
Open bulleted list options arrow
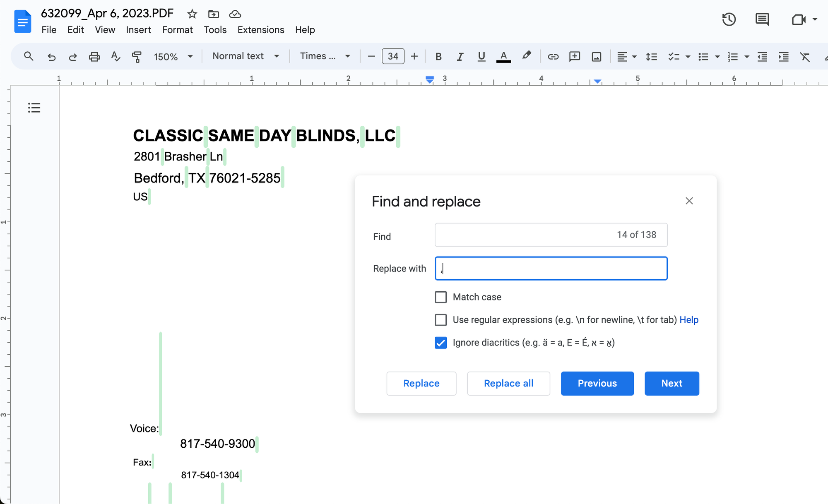point(717,57)
